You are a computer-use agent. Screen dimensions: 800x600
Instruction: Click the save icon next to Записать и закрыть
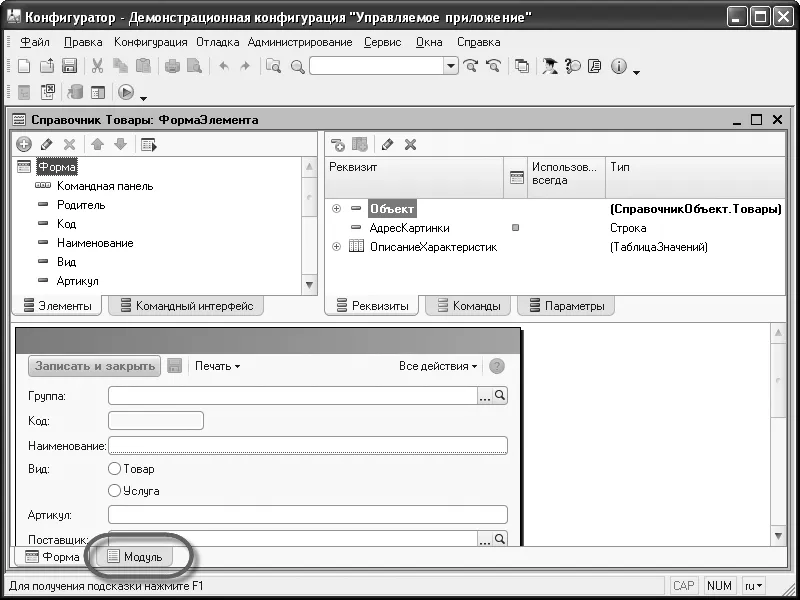point(174,366)
